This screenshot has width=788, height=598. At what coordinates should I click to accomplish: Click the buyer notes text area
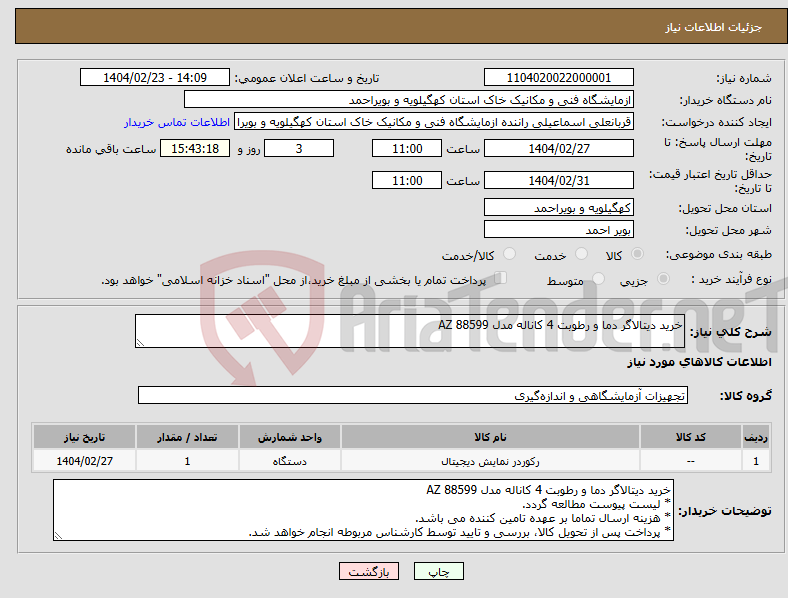363,510
